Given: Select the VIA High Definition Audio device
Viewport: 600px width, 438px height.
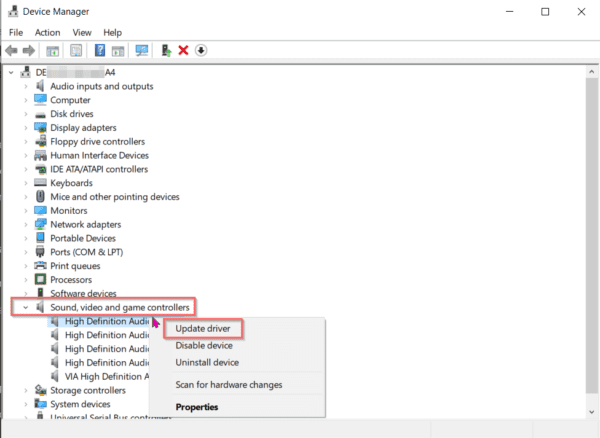Looking at the screenshot, I should click(106, 376).
